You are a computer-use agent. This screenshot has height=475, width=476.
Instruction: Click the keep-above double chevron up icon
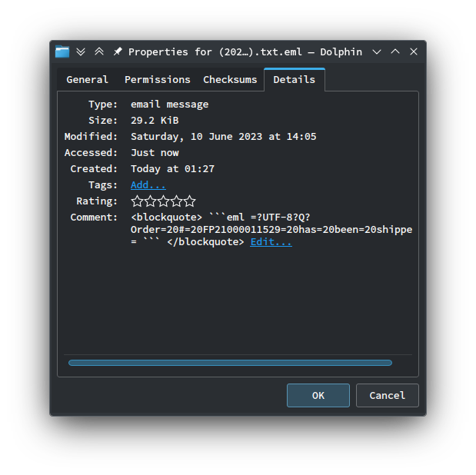99,51
